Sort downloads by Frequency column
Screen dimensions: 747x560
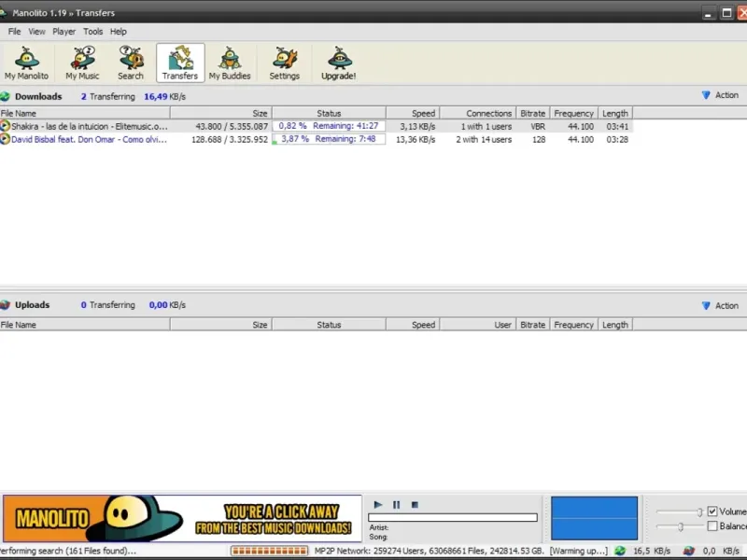point(573,113)
